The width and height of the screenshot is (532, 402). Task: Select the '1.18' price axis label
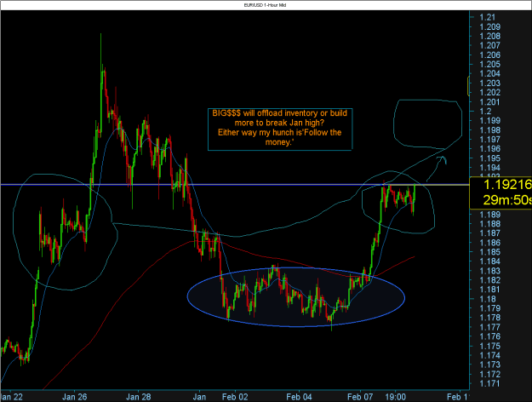[487, 299]
